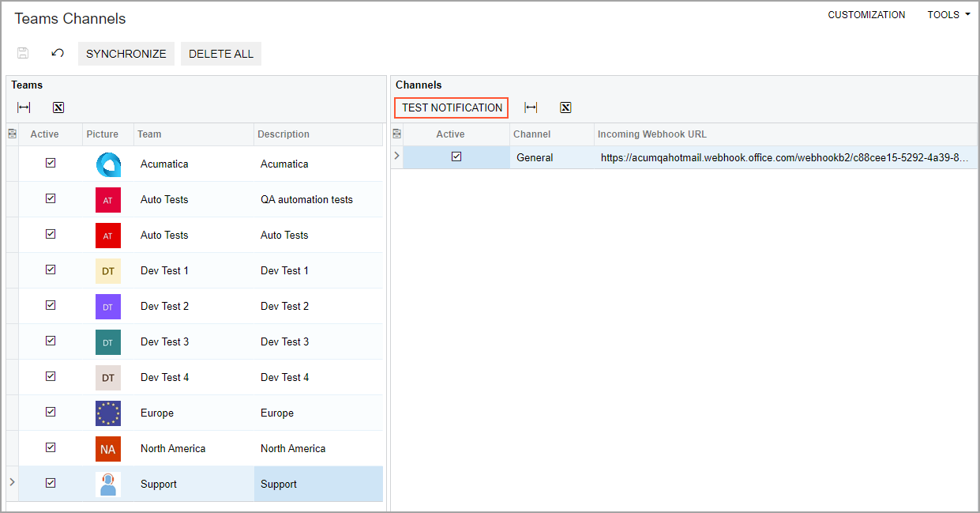Toggle Active checkbox for General channel
This screenshot has width=980, height=513.
[456, 157]
